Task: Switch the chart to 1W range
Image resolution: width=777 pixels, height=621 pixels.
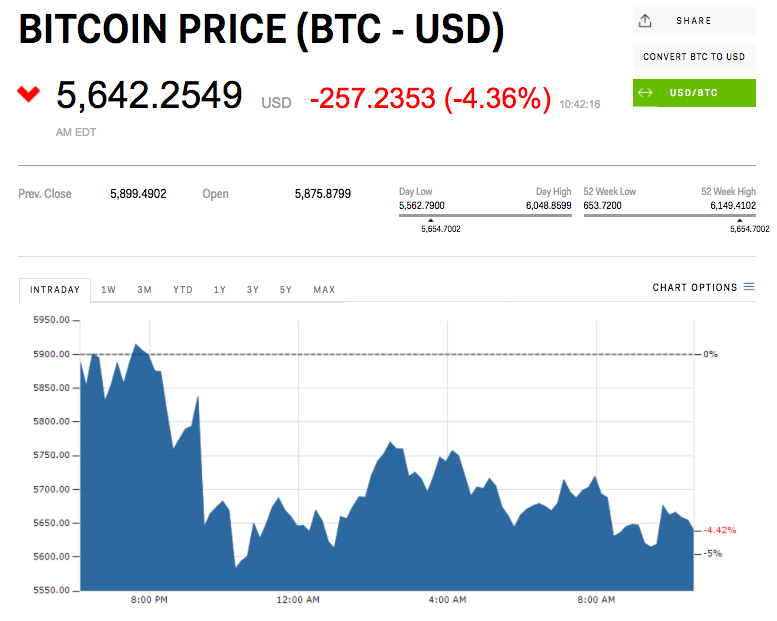Action: pos(109,290)
